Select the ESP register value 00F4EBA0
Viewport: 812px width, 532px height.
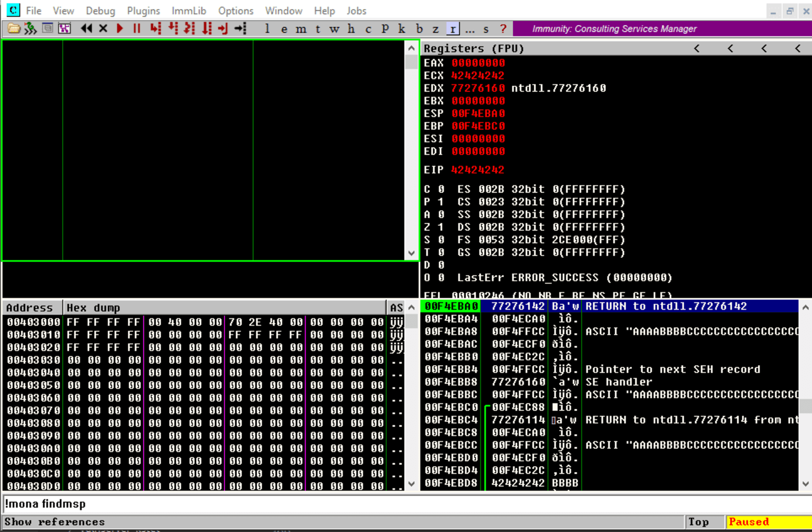(x=478, y=114)
